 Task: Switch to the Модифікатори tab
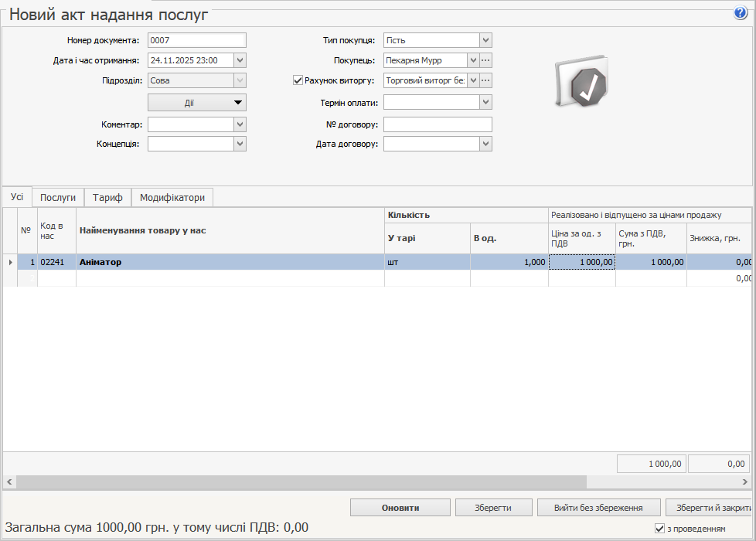pyautogui.click(x=172, y=198)
